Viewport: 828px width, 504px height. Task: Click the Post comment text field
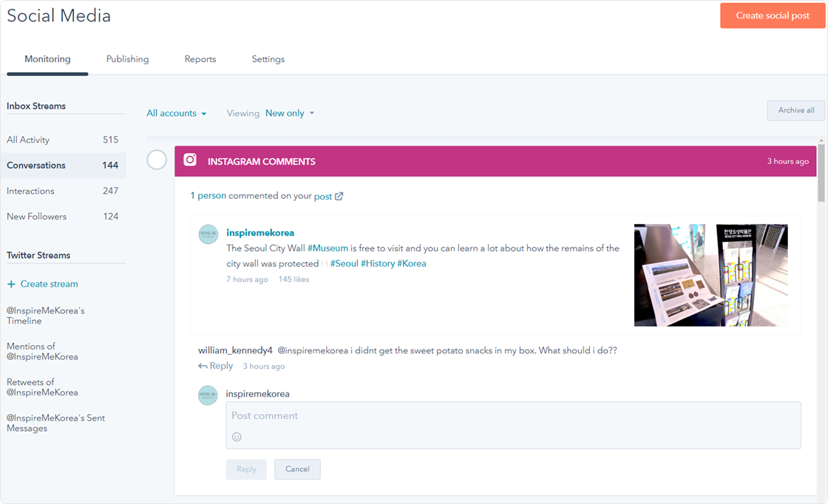pyautogui.click(x=513, y=417)
